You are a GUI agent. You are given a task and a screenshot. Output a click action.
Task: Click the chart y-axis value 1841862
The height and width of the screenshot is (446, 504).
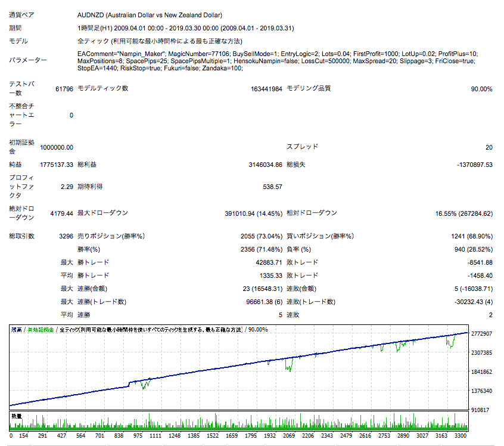[481, 371]
